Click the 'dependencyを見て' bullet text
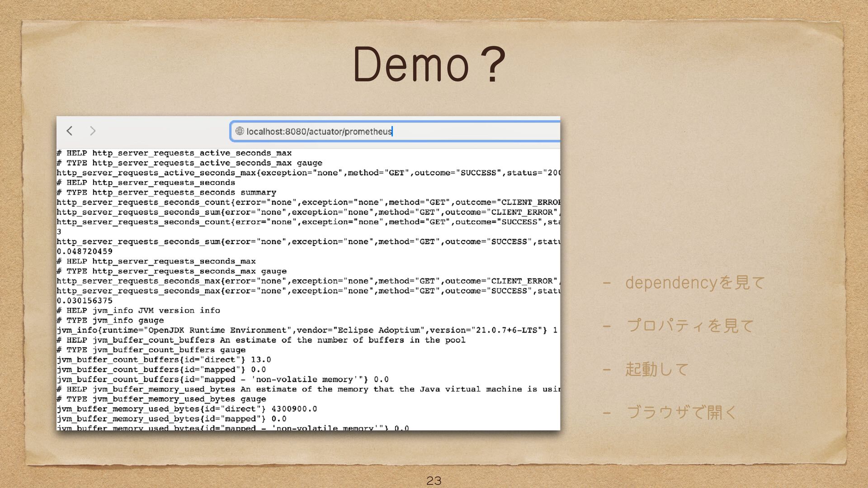Viewport: 868px width, 488px height. (694, 283)
